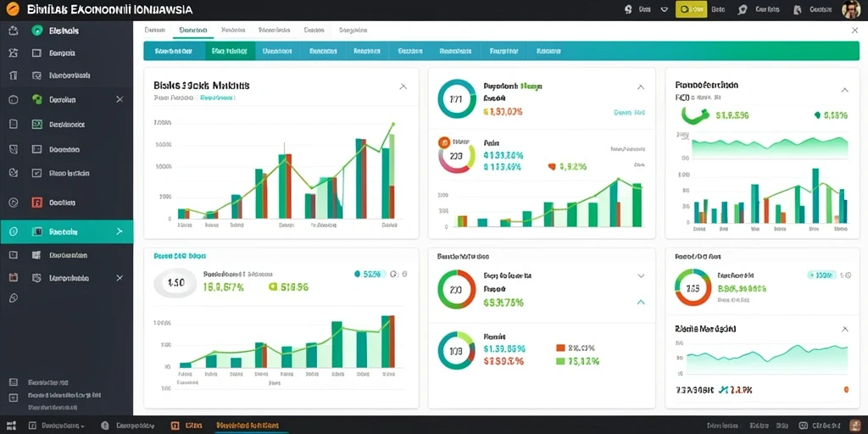This screenshot has width=868, height=434.
Task: Click the yellow highlighted button in top bar
Action: click(692, 9)
